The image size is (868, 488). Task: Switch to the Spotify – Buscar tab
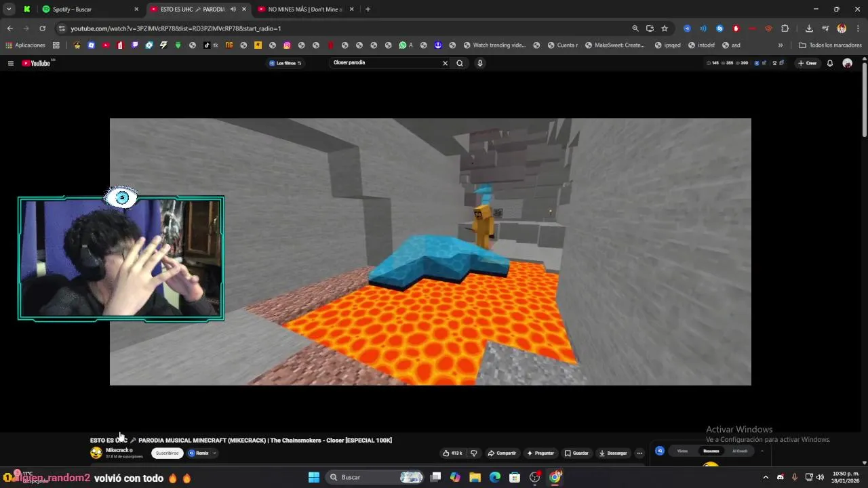90,9
